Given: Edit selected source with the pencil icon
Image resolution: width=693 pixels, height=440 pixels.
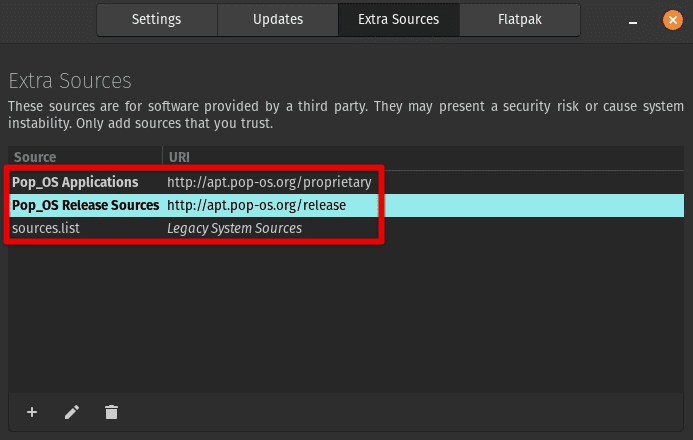Looking at the screenshot, I should 72,412.
